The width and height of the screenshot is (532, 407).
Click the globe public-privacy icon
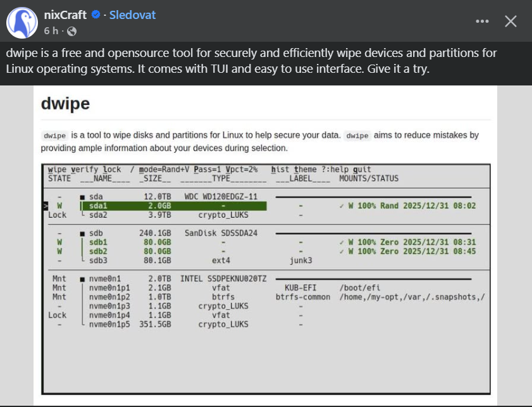[x=71, y=31]
